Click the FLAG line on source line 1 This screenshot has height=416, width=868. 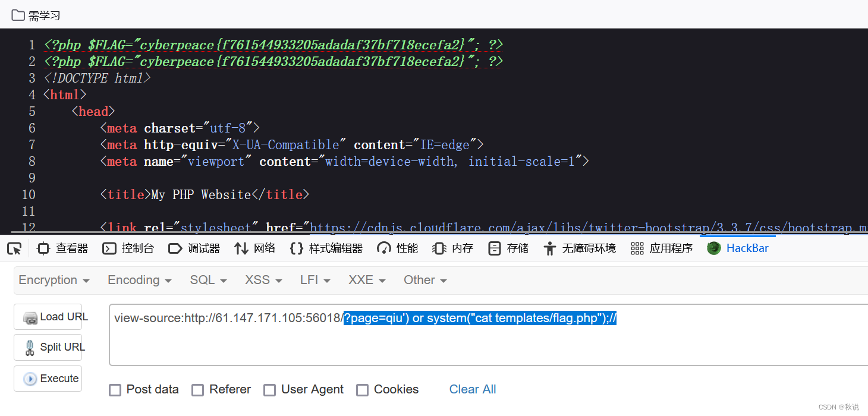pyautogui.click(x=273, y=45)
